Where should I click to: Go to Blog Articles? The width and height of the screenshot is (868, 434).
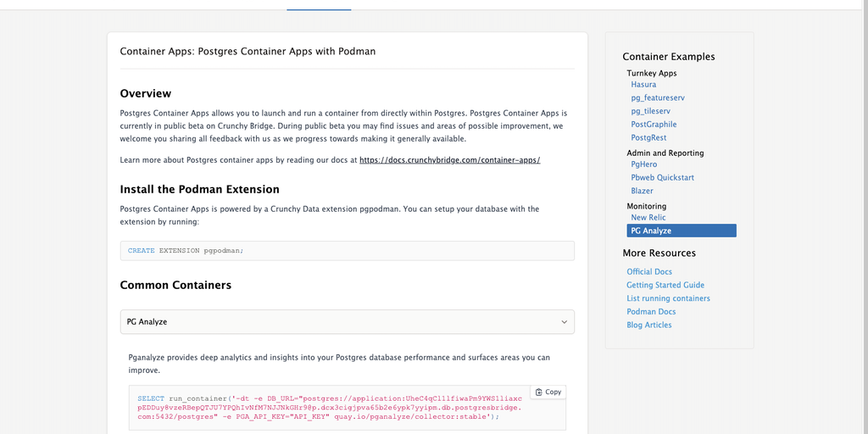(648, 325)
